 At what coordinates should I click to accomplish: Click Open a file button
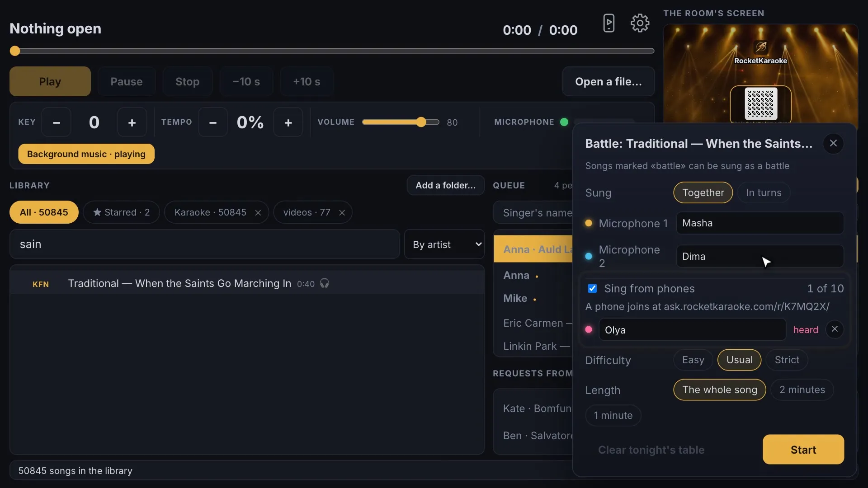609,82
